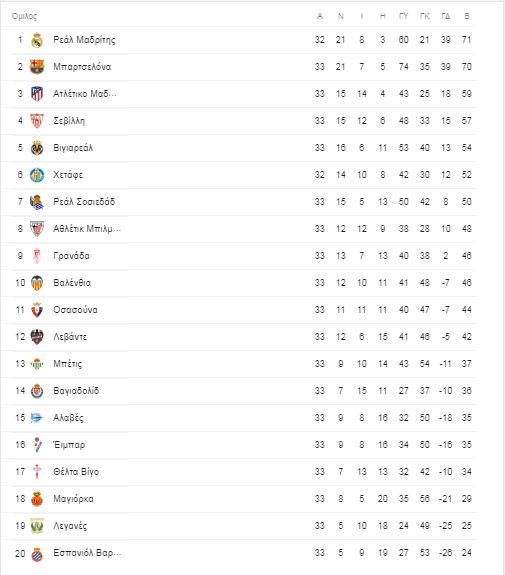Open the Μπαρτσελόνα team link
Screen dimensions: 505x575
point(82,67)
